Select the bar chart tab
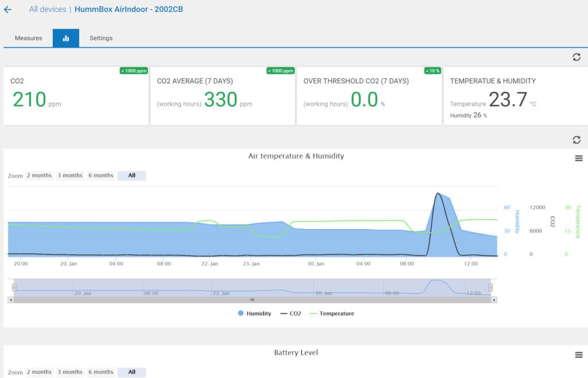Screen dimensions: 588x378 66,38
